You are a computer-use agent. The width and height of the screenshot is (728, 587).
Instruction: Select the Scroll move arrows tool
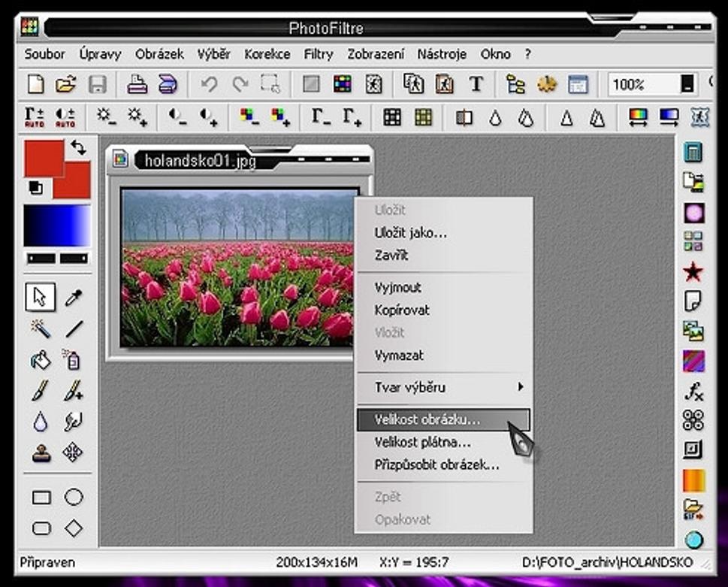tap(73, 452)
